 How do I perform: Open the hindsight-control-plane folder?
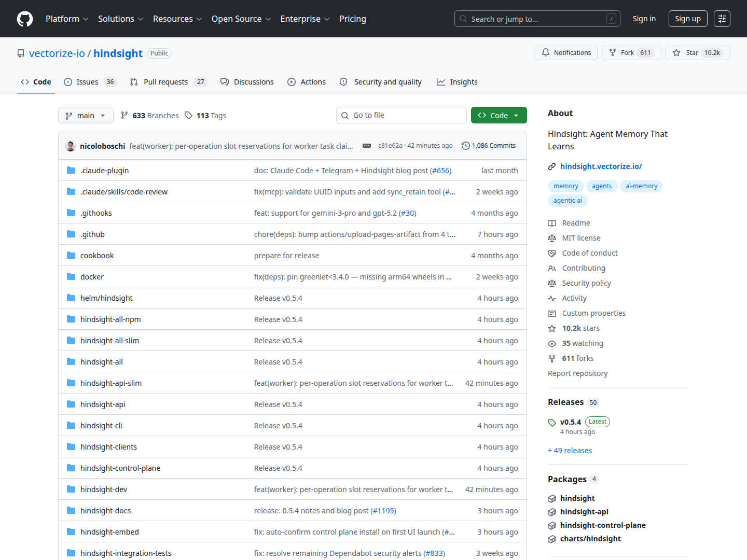point(120,468)
